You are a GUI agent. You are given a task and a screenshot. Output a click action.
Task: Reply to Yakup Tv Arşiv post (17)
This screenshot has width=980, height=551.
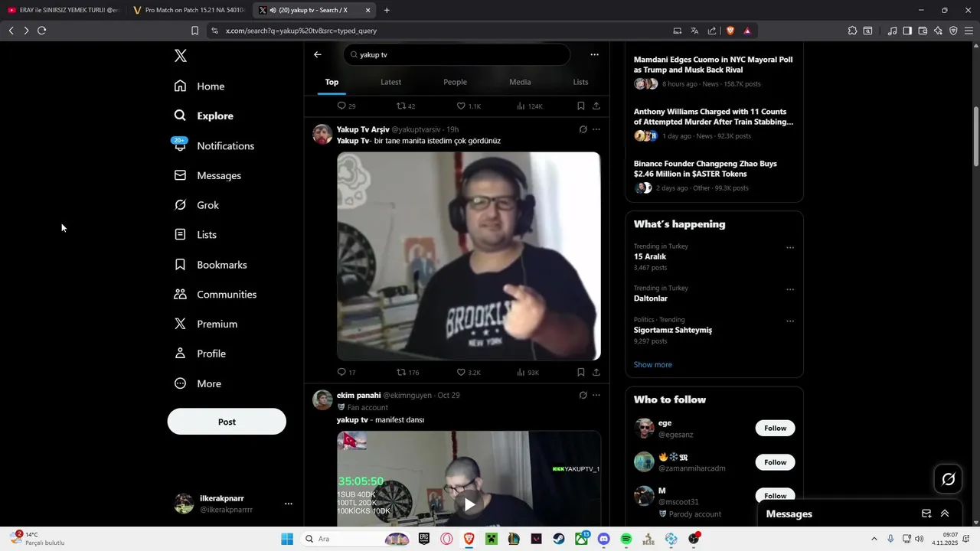346,373
